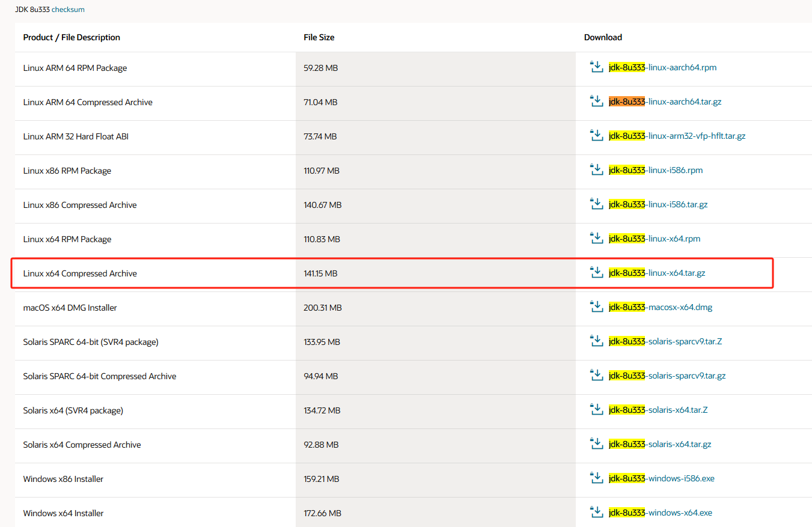Click download icon for jdk-8u333-linux-i586.rpm
The height and width of the screenshot is (527, 812).
pos(596,170)
